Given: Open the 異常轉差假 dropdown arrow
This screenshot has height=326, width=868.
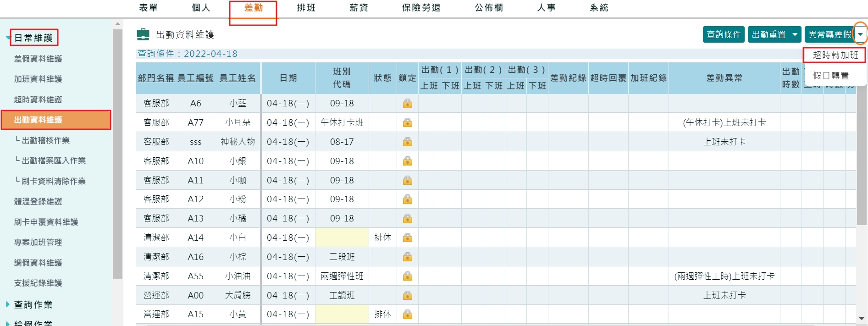Looking at the screenshot, I should (861, 34).
